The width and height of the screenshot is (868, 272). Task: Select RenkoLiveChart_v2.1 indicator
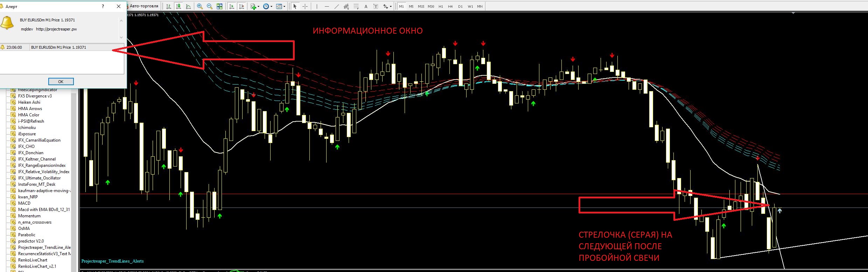click(x=37, y=266)
